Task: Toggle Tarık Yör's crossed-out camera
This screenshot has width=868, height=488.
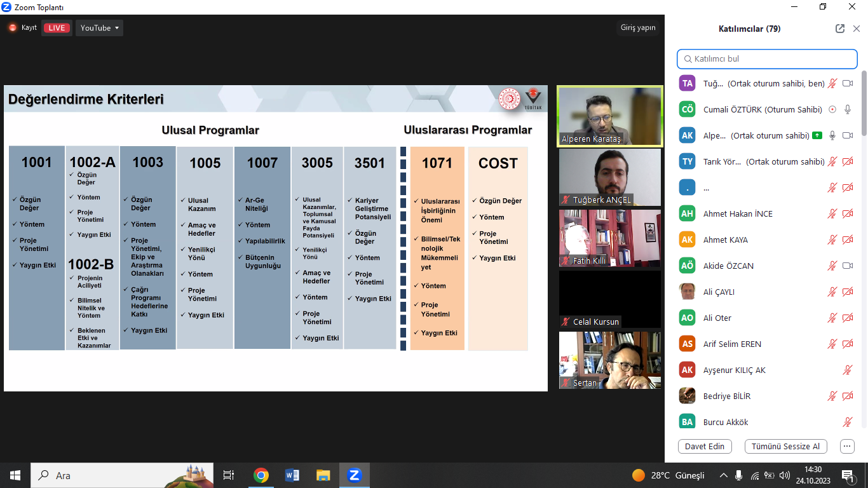Action: coord(847,161)
